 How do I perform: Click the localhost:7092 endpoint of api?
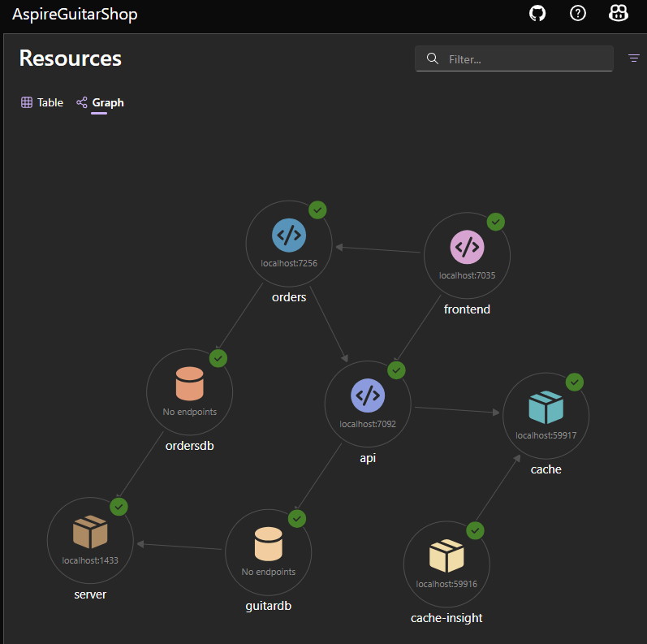coord(368,424)
